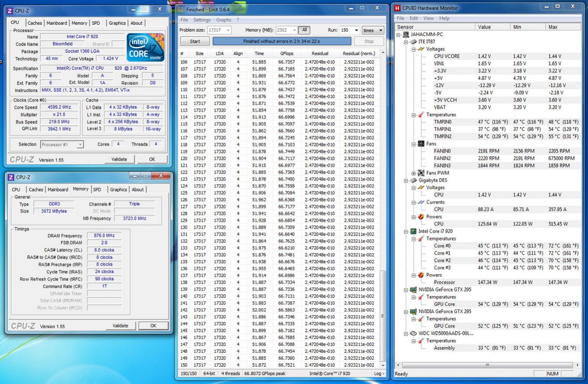Open the Graphs menu in LinX
The image size is (588, 384).
click(x=224, y=20)
